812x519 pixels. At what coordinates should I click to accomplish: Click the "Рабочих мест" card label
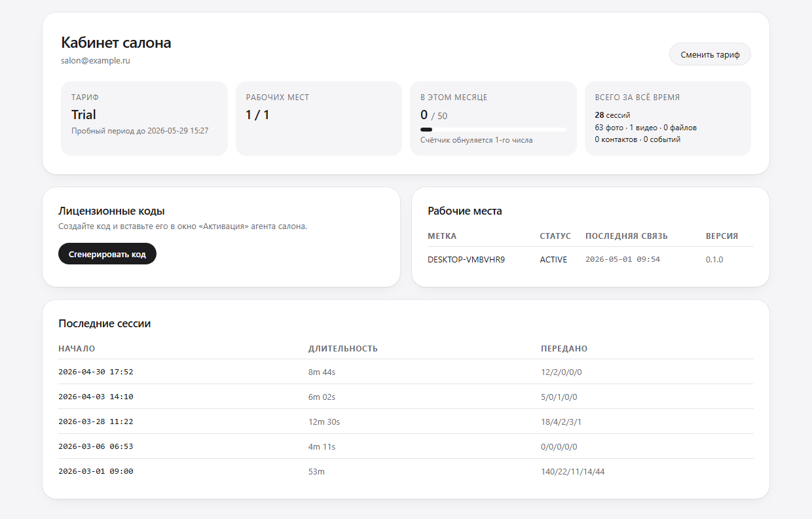click(x=278, y=97)
